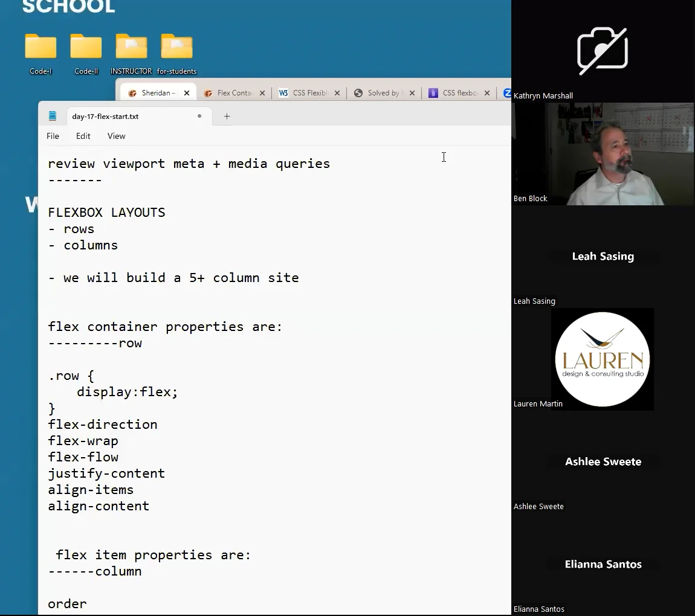Close the Solved by browser tab
Screen dimensions: 695x616
coord(412,93)
